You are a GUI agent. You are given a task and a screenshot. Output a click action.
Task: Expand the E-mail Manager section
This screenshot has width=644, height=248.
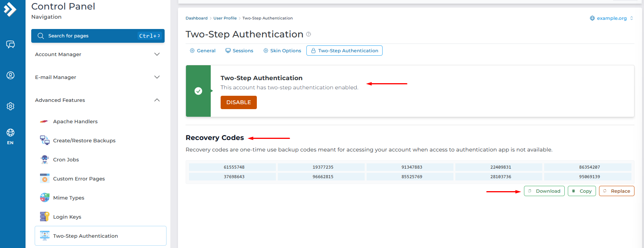(98, 77)
